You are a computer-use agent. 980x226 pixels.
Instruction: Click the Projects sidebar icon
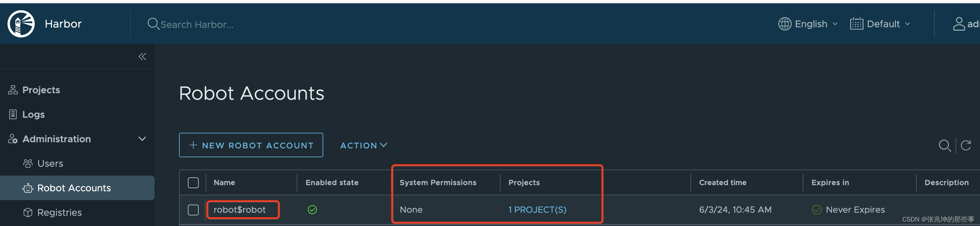pos(13,90)
